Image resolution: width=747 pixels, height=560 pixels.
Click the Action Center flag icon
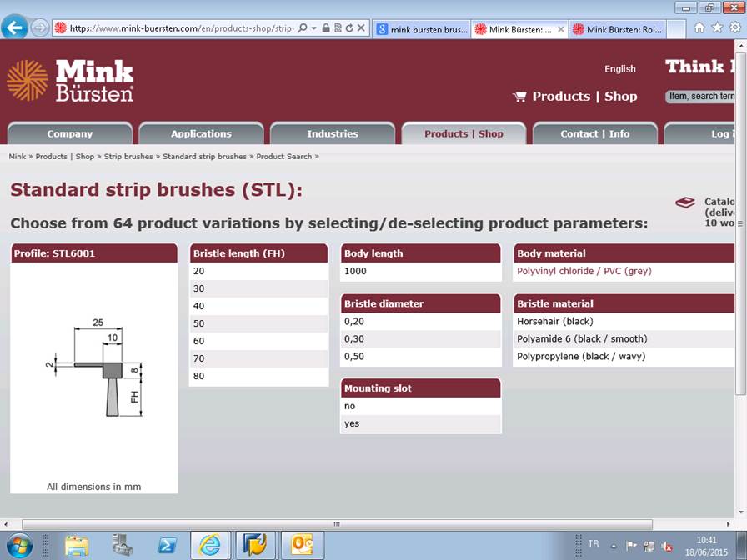point(631,545)
